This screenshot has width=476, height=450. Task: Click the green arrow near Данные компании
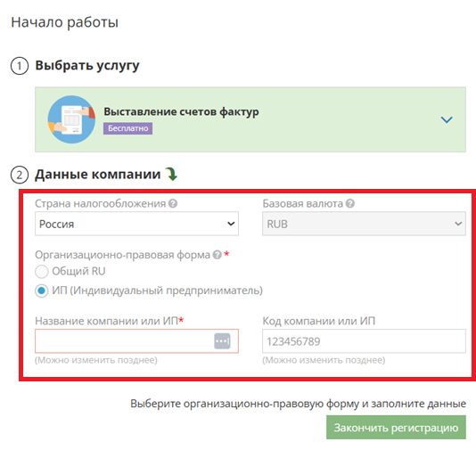(172, 175)
